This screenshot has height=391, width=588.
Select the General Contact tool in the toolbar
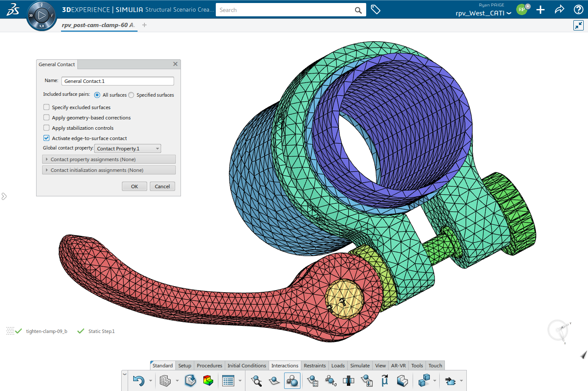pyautogui.click(x=292, y=381)
